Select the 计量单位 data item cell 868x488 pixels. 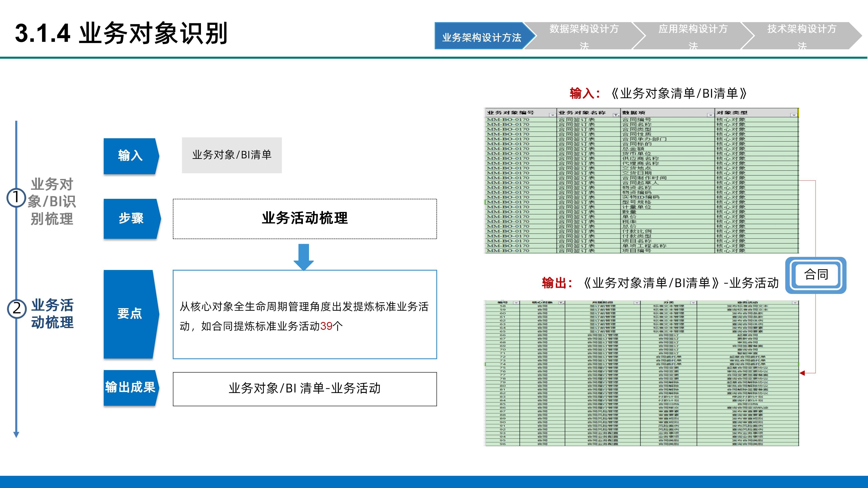click(668, 207)
